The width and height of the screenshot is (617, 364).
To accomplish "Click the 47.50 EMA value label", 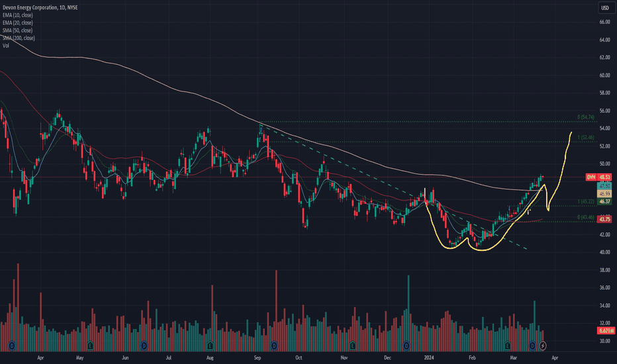I will [605, 186].
